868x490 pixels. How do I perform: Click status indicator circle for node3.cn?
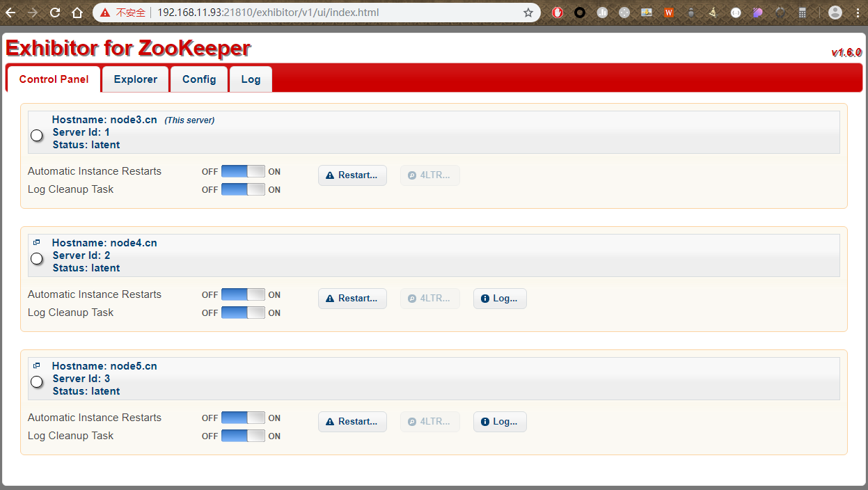tap(37, 136)
